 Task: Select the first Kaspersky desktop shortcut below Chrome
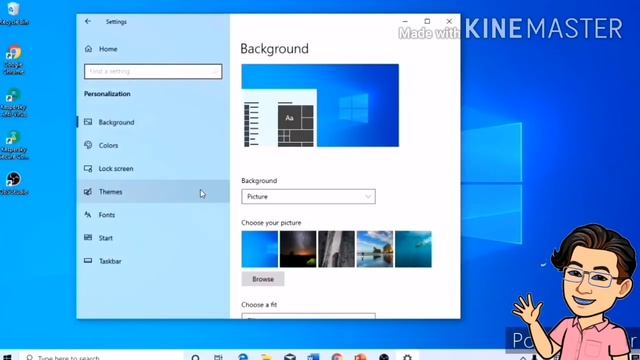[x=13, y=102]
